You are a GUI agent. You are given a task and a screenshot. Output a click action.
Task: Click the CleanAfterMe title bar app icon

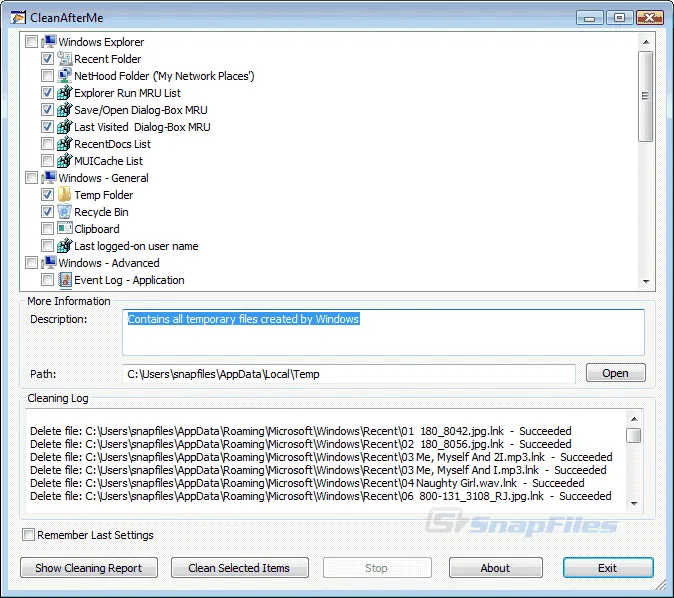tap(12, 17)
